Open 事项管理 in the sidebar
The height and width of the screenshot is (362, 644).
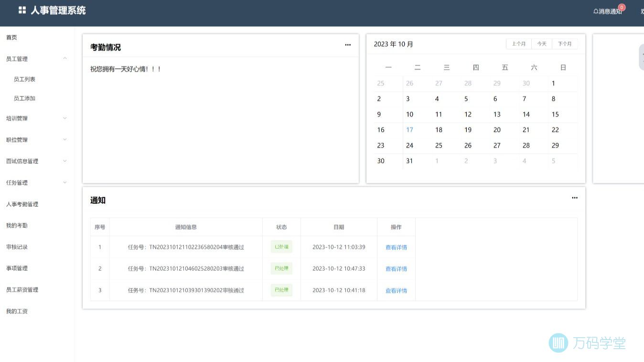tap(17, 268)
